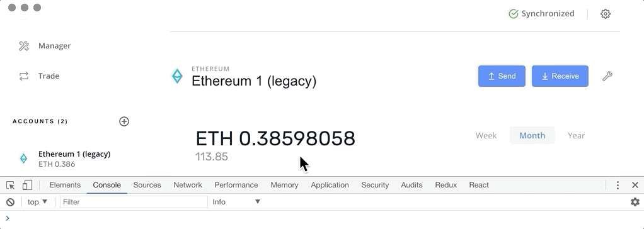The width and height of the screenshot is (644, 229).
Task: Open the Redux DevTools tab
Action: click(446, 185)
